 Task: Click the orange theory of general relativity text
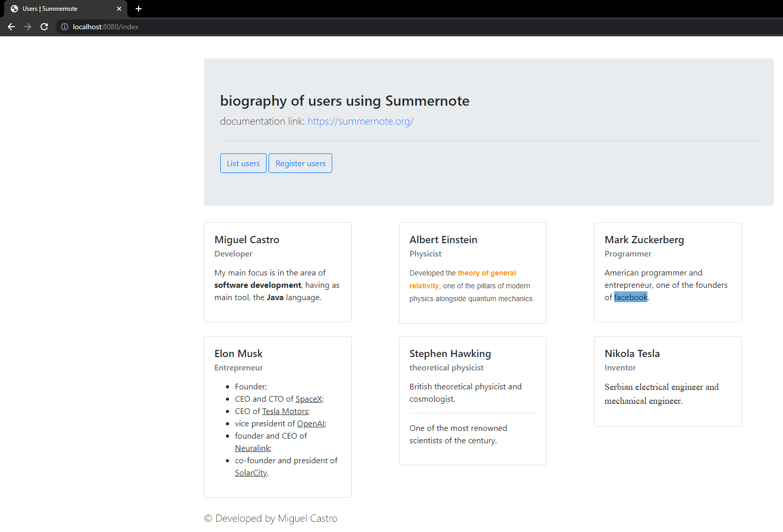pyautogui.click(x=486, y=273)
